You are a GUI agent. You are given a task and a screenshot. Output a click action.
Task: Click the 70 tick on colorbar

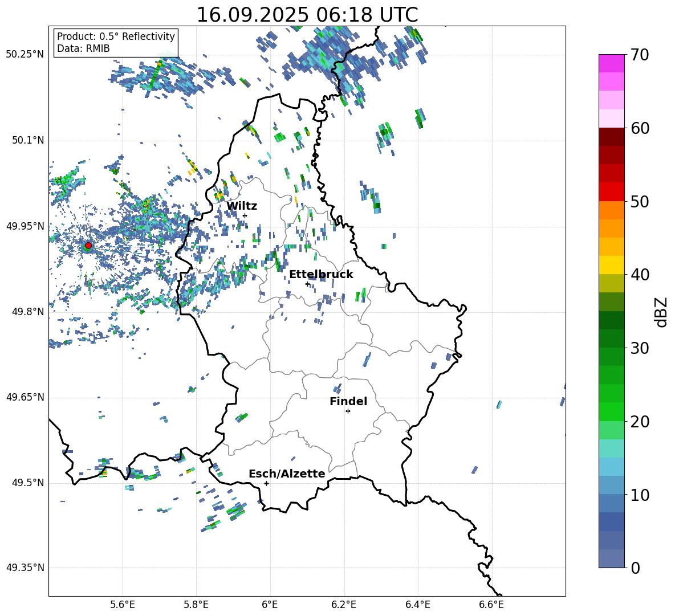pyautogui.click(x=640, y=55)
